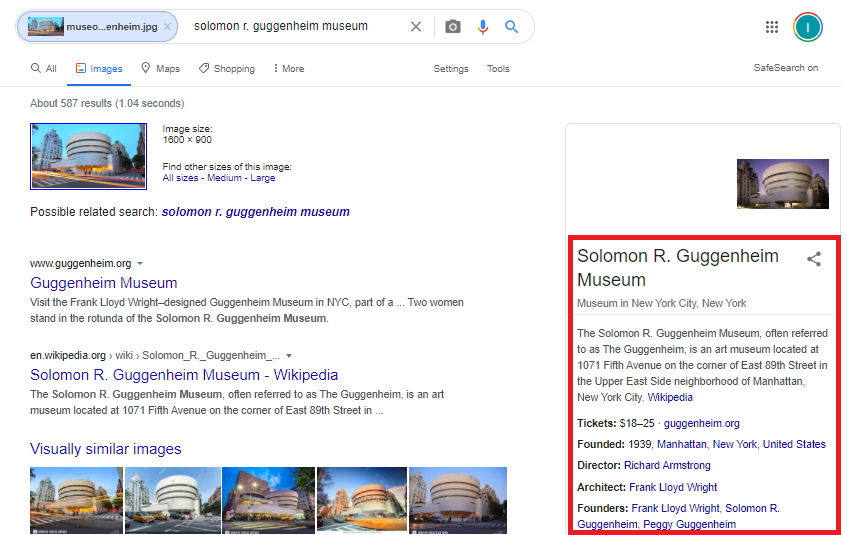Clear the search box text

pyautogui.click(x=415, y=26)
